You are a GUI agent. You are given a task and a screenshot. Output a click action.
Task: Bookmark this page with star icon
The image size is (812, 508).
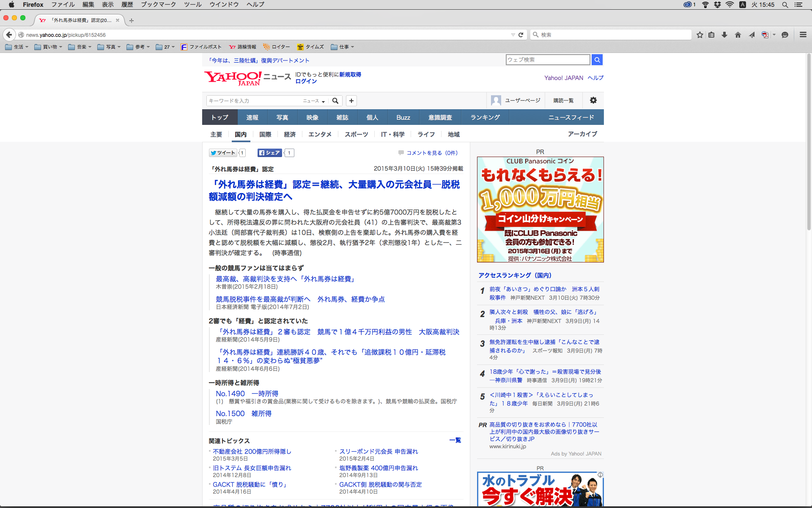(700, 35)
